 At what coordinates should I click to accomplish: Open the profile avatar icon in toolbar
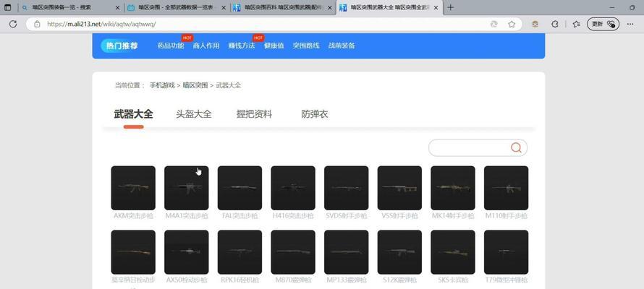pos(535,24)
